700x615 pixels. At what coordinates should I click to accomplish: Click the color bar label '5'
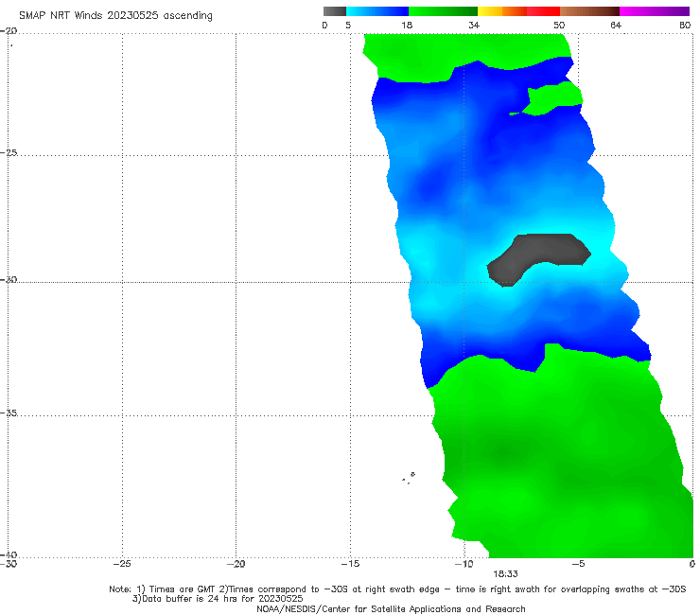point(348,26)
